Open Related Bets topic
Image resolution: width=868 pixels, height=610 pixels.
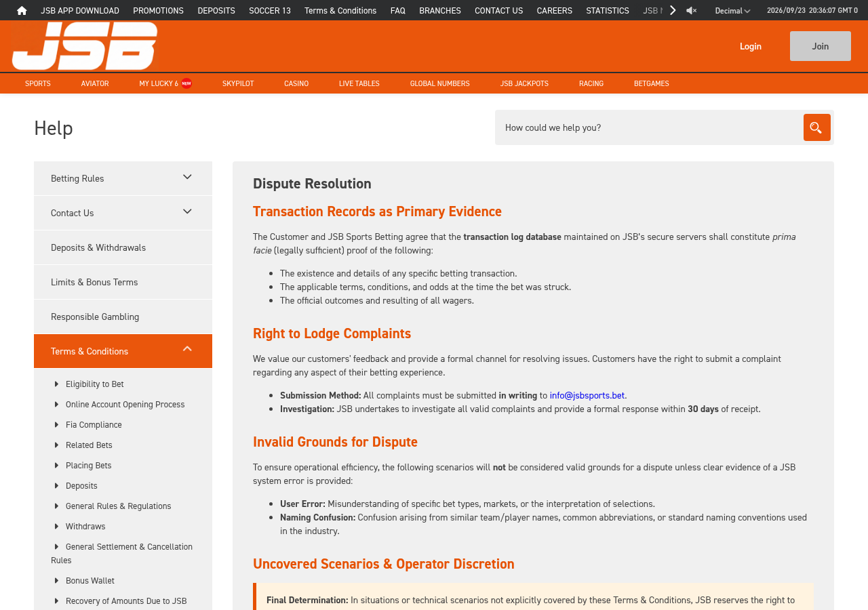click(x=89, y=445)
